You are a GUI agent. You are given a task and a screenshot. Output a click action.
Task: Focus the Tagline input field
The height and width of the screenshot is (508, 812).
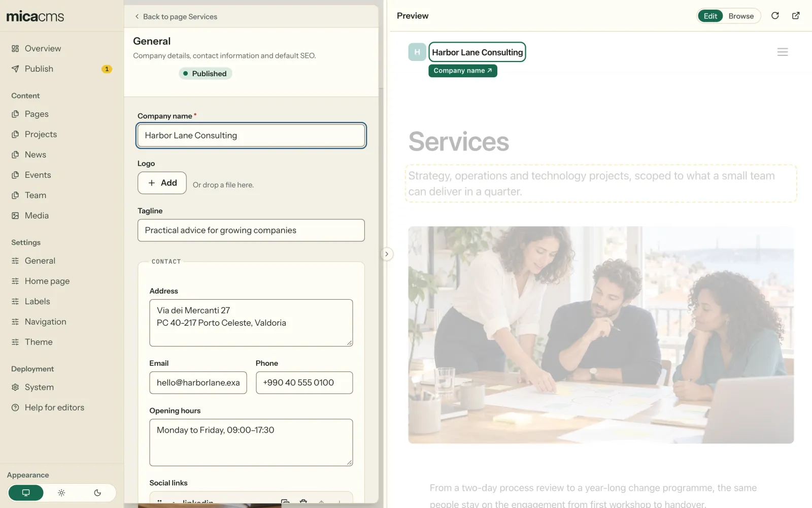(251, 230)
